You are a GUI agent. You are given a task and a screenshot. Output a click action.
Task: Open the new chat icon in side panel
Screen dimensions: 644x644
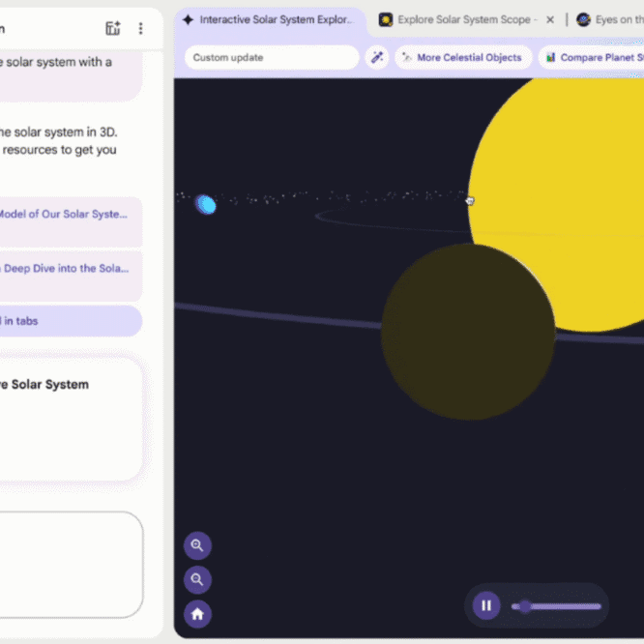113,28
